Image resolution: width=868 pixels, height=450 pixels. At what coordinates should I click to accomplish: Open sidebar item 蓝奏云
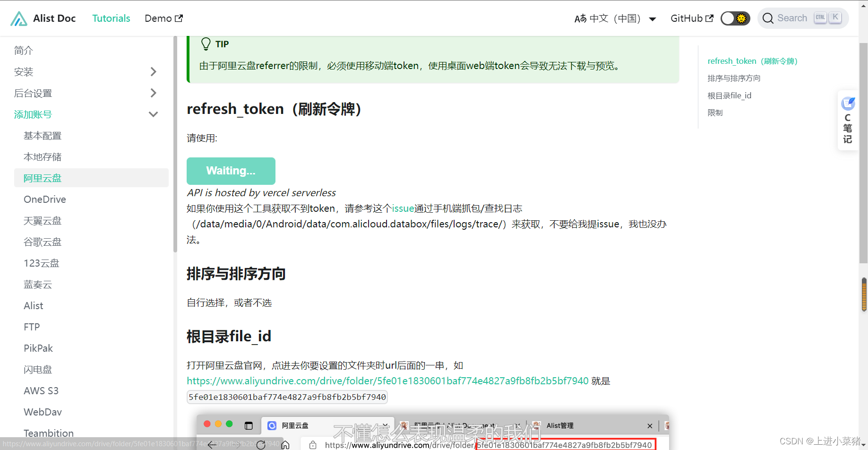[x=38, y=285]
